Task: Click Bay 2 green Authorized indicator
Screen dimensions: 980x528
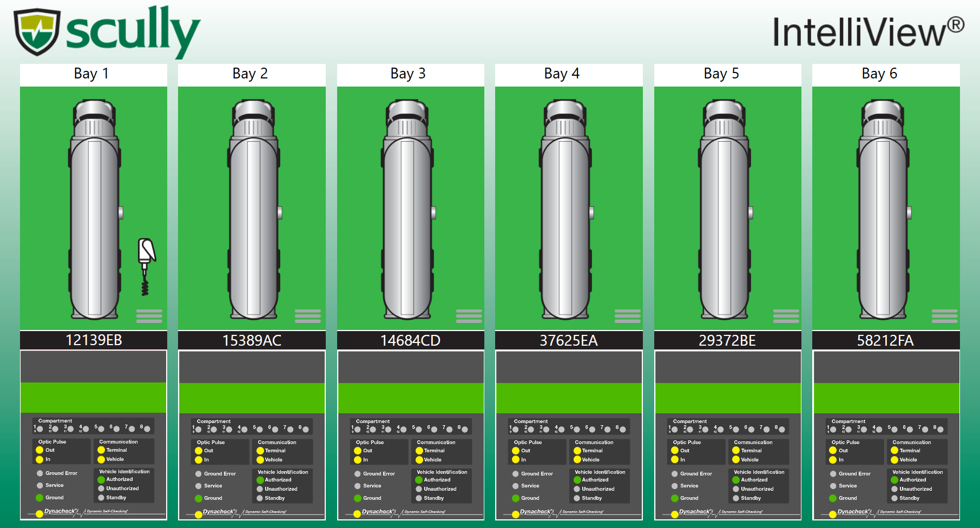Action: coord(260,480)
